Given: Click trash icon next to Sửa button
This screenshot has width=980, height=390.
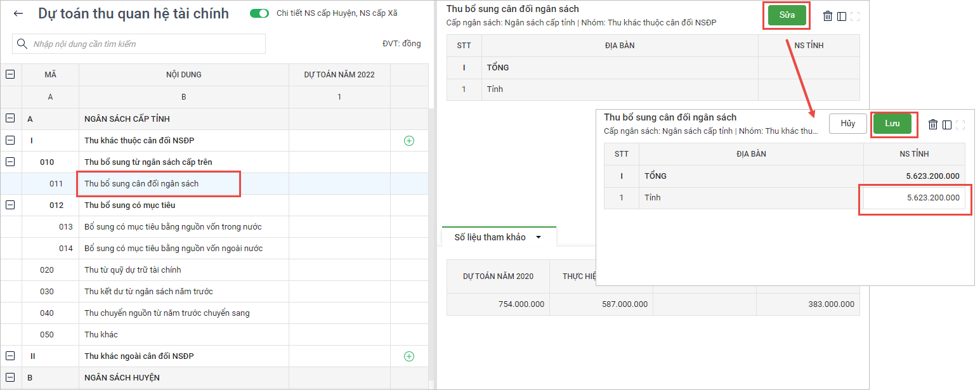Looking at the screenshot, I should 828,16.
